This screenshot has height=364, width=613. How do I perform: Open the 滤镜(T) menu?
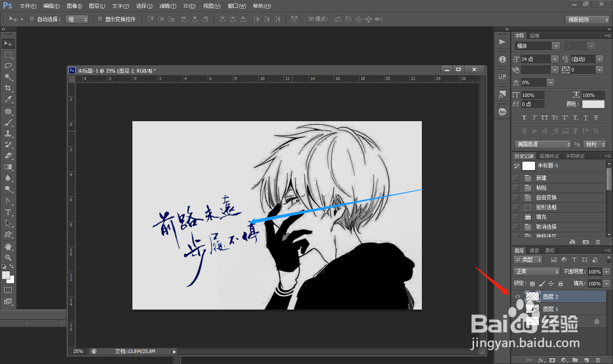pos(168,6)
